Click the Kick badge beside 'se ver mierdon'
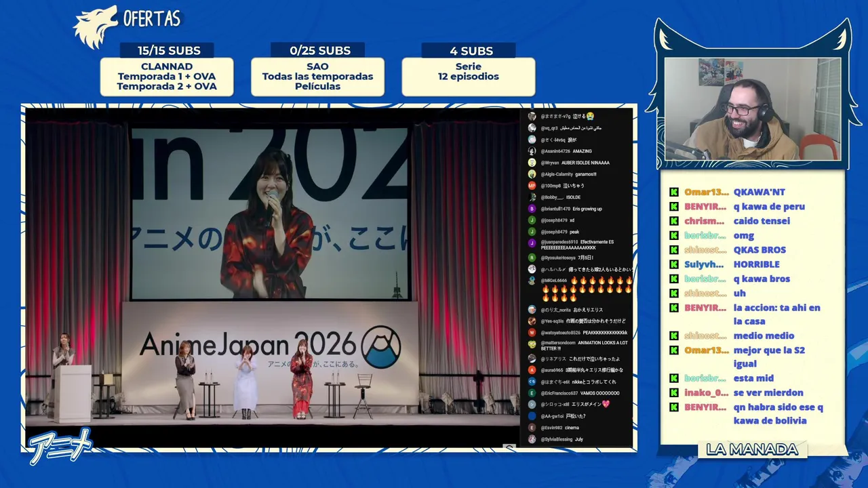The width and height of the screenshot is (868, 488). tap(673, 392)
